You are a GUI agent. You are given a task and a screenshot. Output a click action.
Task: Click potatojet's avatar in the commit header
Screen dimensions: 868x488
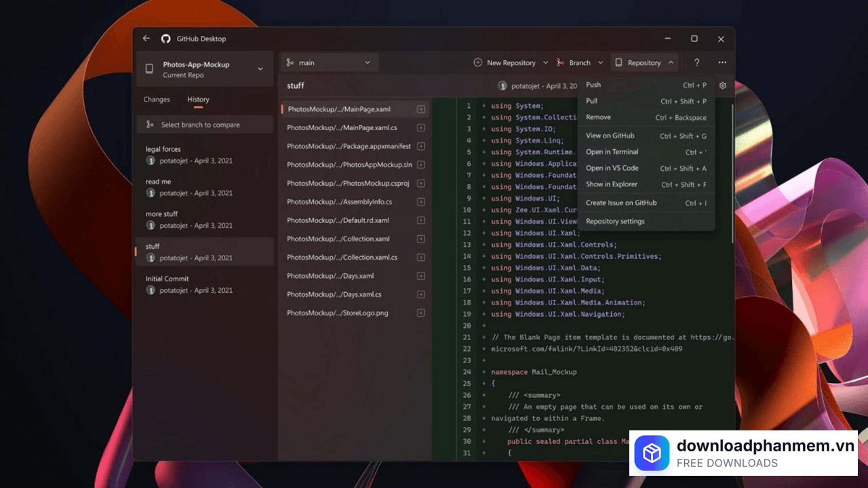coord(502,85)
